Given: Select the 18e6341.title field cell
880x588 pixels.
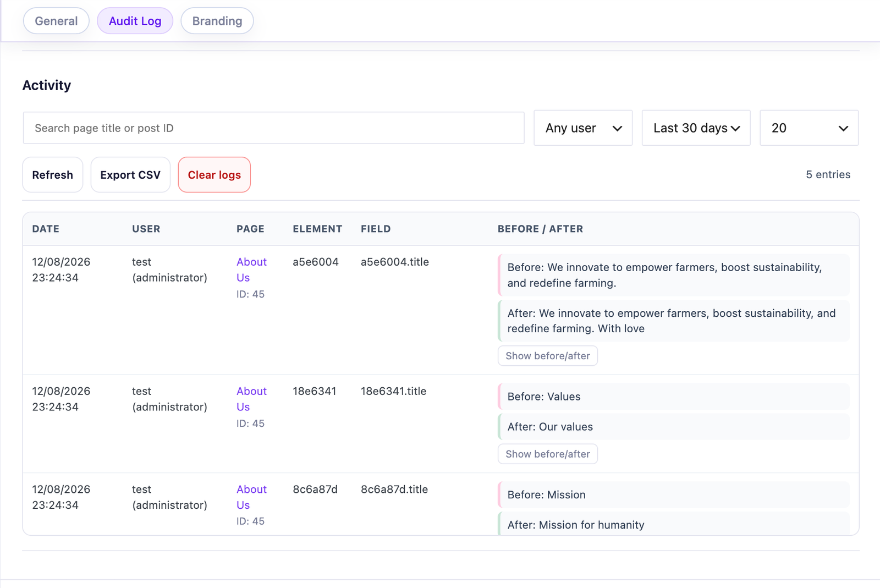Looking at the screenshot, I should [394, 391].
